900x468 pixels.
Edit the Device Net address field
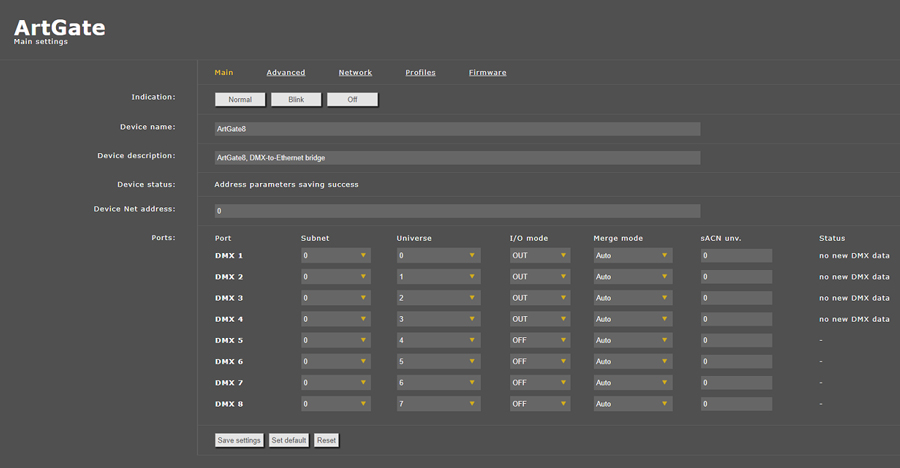457,211
